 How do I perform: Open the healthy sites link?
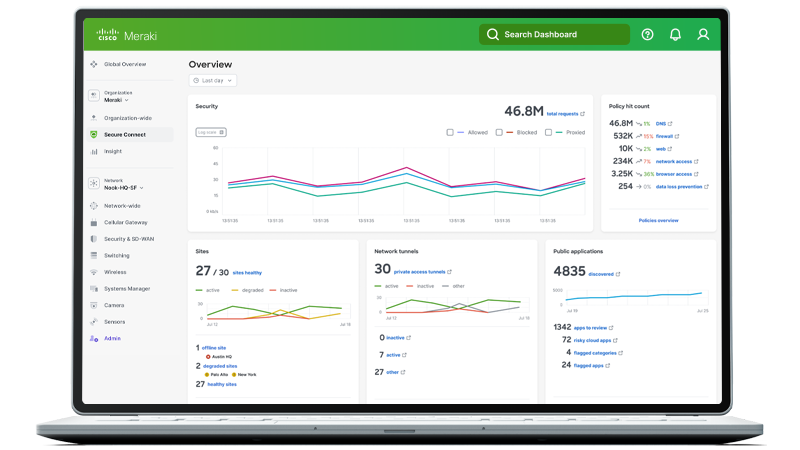tap(222, 384)
